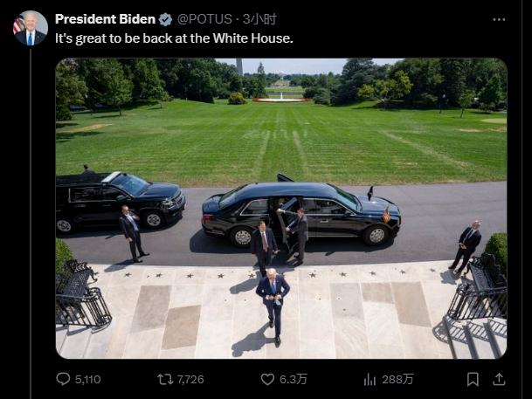This screenshot has height=399, width=532.
Task: Click the 3小时 timestamp
Action: point(259,19)
